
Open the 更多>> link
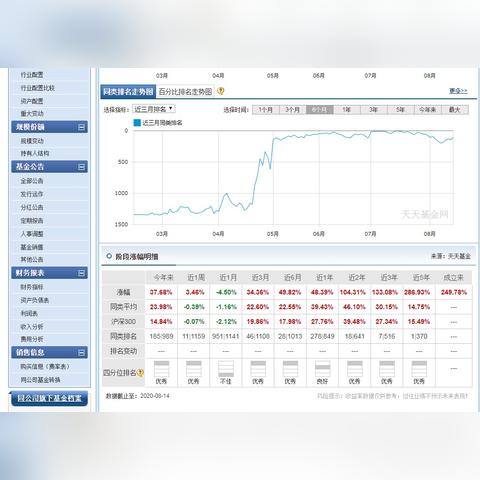458,91
